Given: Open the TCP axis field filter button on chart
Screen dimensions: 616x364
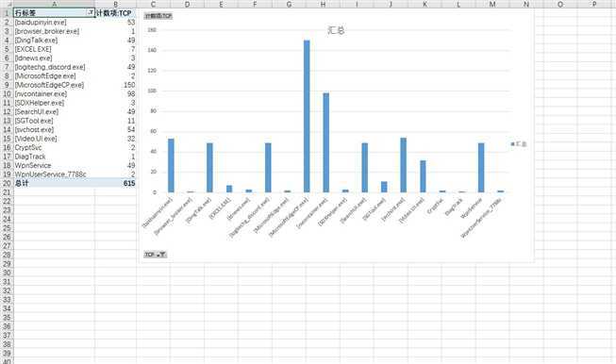Looking at the screenshot, I should (x=155, y=255).
